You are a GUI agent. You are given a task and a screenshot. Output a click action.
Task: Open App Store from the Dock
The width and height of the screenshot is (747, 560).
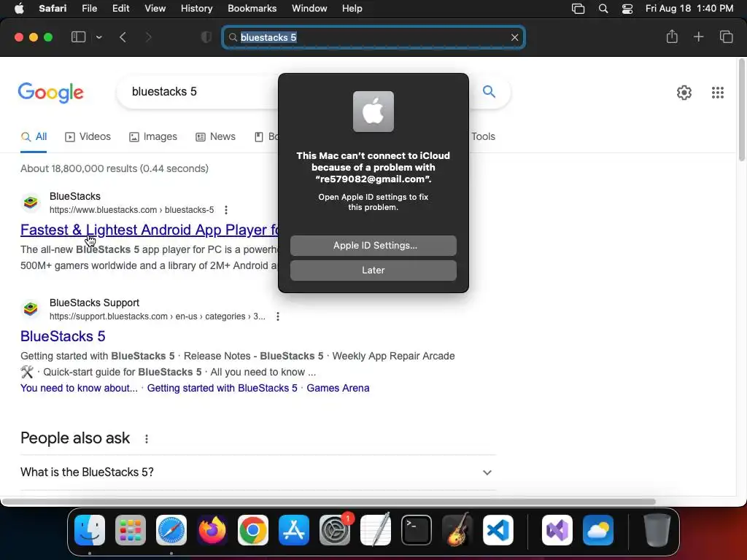click(x=294, y=530)
